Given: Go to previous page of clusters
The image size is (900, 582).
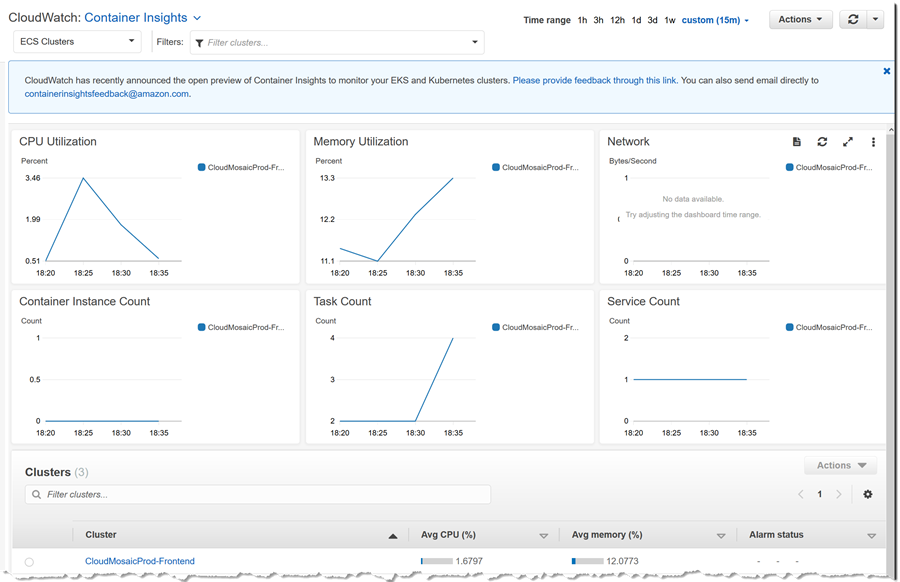Looking at the screenshot, I should [801, 494].
